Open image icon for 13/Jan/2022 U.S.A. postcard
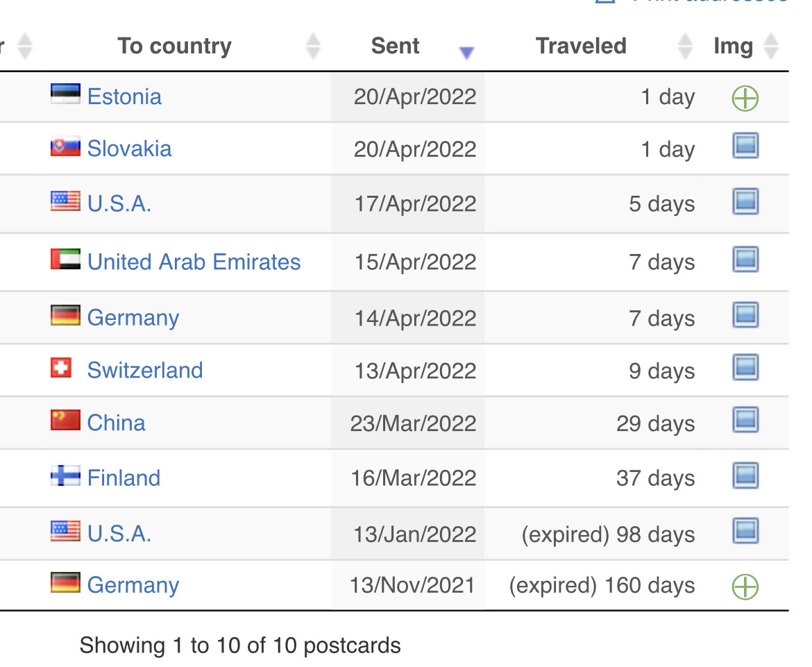812x667 pixels. pyautogui.click(x=745, y=531)
